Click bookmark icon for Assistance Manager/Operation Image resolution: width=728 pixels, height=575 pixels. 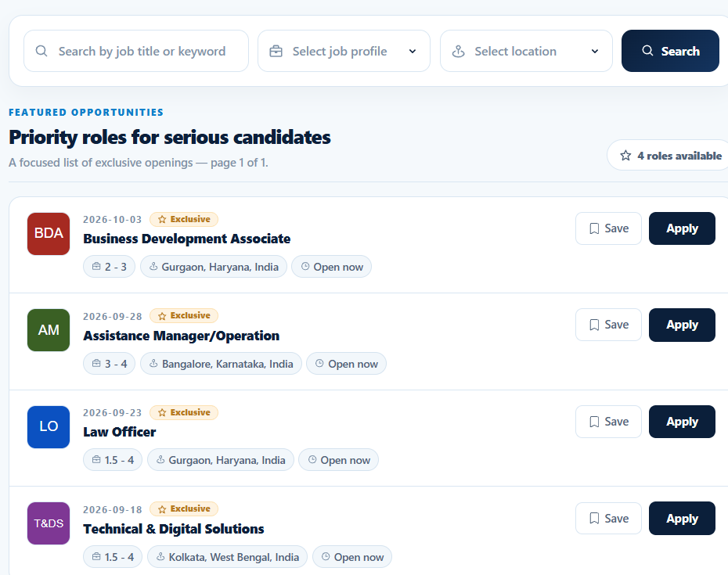pos(594,325)
